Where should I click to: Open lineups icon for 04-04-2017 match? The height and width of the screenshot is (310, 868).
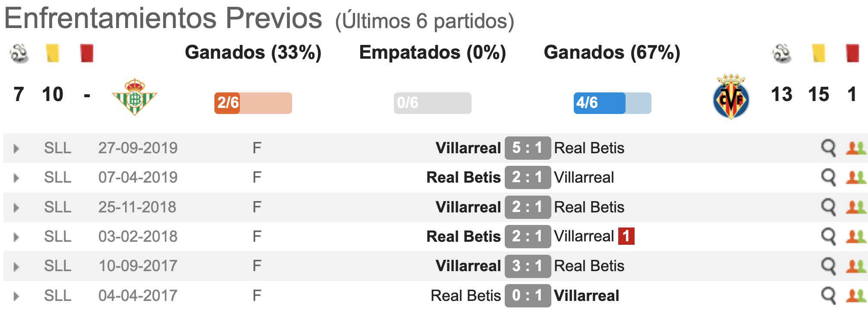point(856,296)
